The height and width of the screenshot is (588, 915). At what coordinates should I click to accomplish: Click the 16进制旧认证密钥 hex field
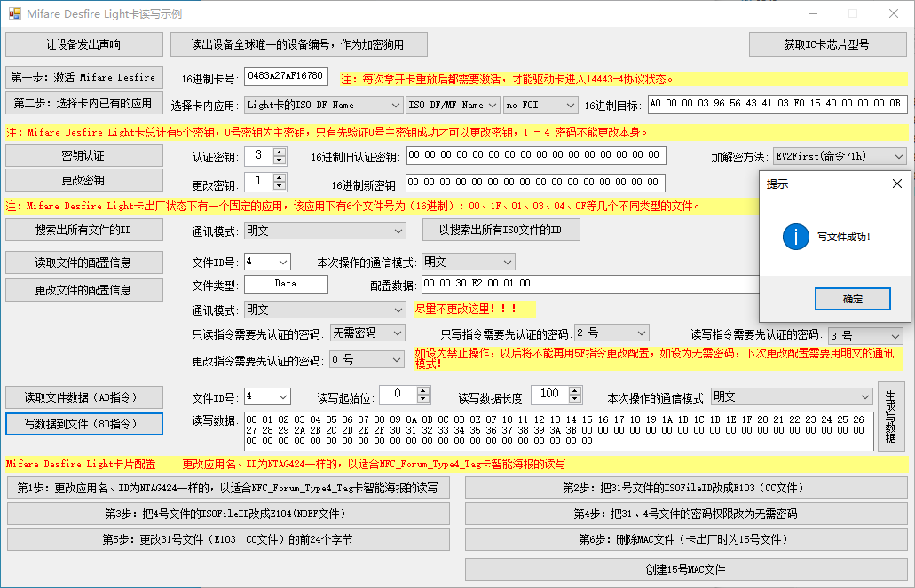pos(535,155)
